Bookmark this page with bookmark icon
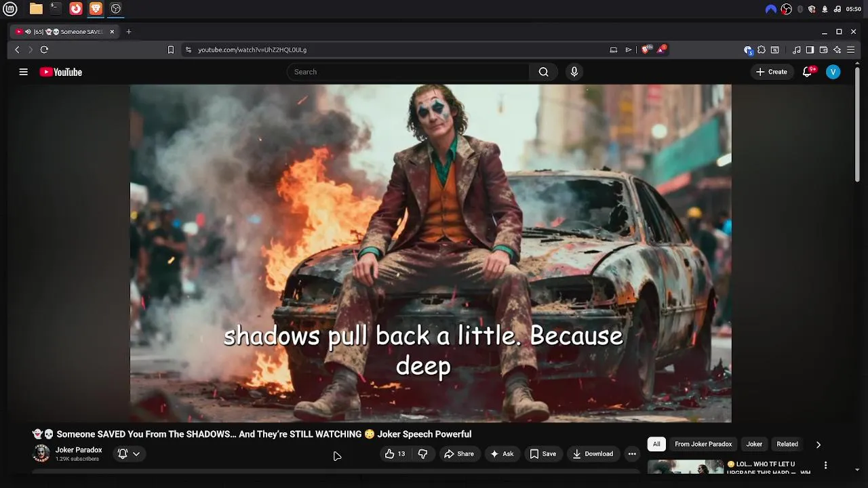 [x=171, y=49]
